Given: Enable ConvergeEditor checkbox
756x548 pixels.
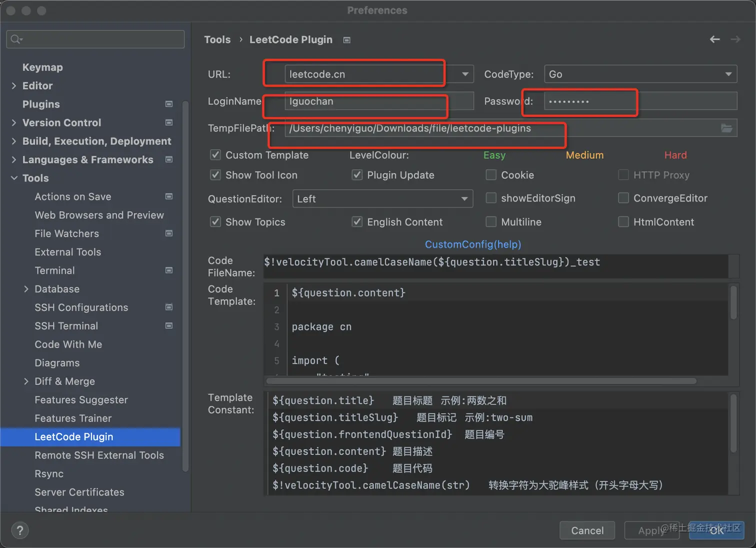Looking at the screenshot, I should click(623, 198).
